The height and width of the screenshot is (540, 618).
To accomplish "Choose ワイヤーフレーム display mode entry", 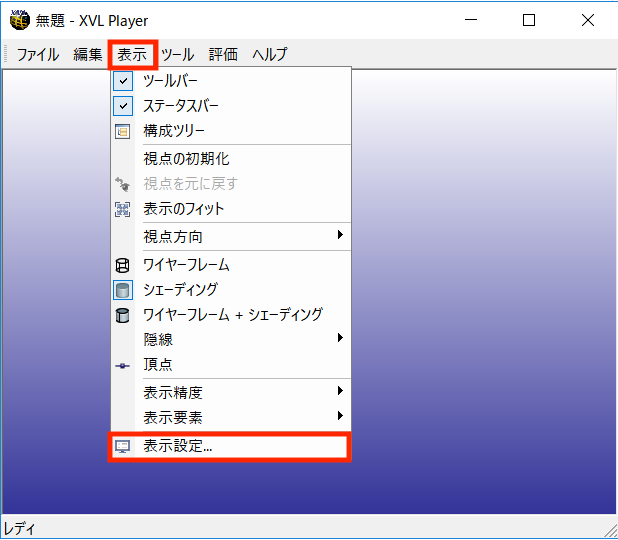I will point(231,265).
